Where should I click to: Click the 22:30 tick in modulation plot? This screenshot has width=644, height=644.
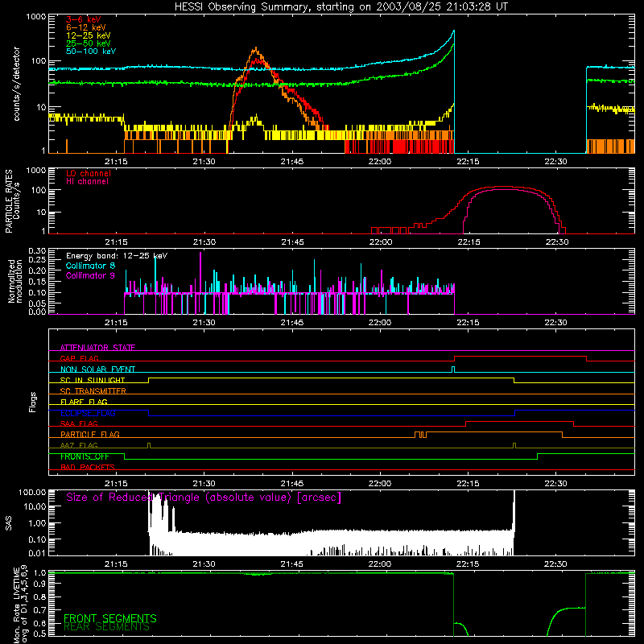click(x=556, y=323)
